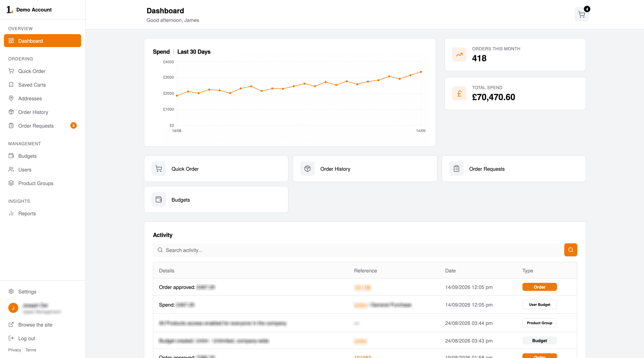The image size is (644, 358).
Task: Click the Saved Carts bookmark icon
Action: coord(11,85)
